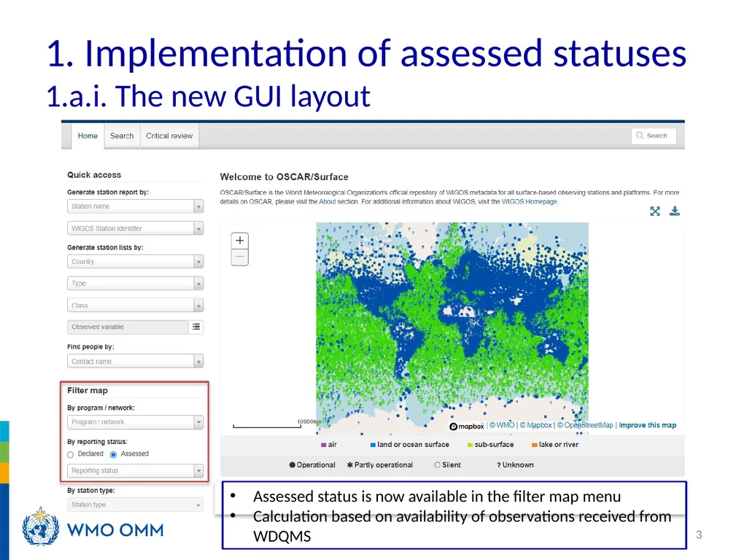
Task: Focus the top-right Search input field
Action: 654,136
